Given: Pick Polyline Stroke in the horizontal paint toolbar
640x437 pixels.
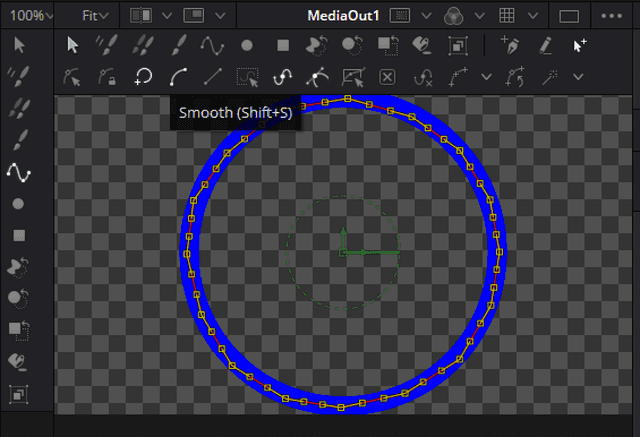Looking at the screenshot, I should 212,46.
